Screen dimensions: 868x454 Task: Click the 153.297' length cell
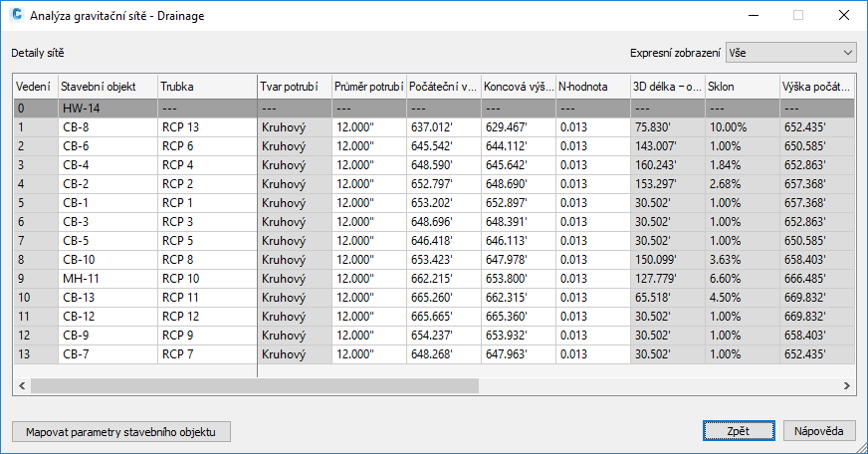coord(668,184)
